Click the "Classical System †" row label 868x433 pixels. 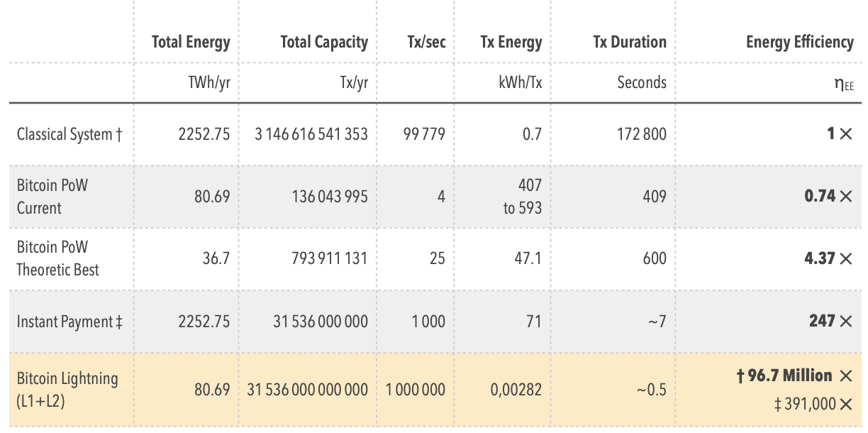pyautogui.click(x=69, y=134)
